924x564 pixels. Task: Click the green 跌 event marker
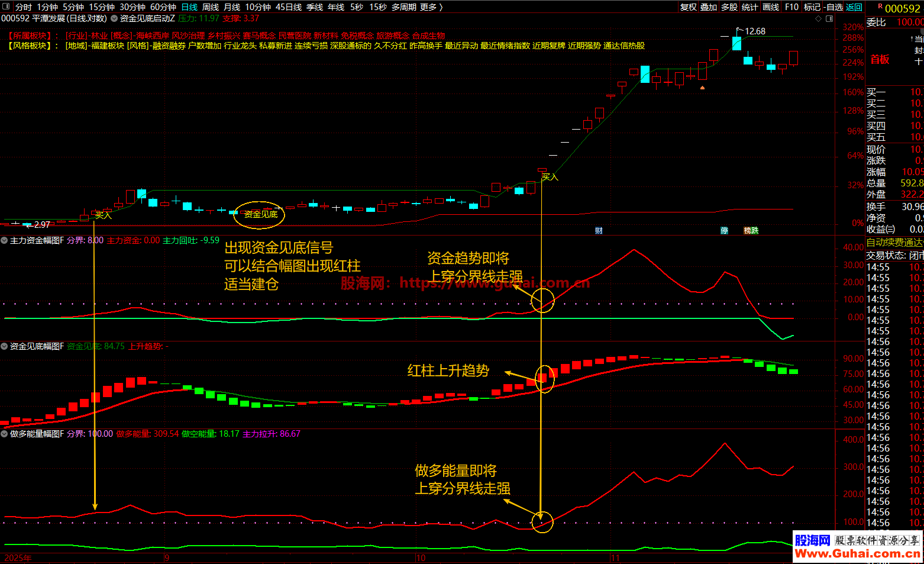click(755, 231)
